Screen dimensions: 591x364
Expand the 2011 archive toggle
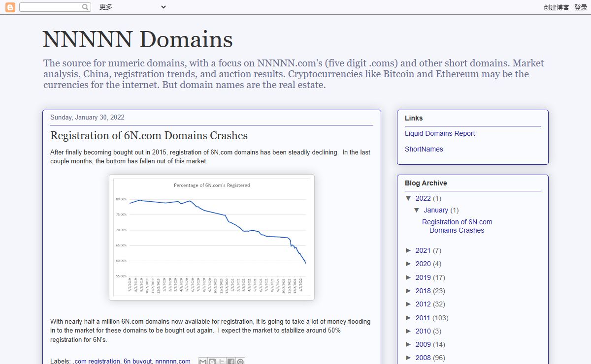[x=408, y=318]
